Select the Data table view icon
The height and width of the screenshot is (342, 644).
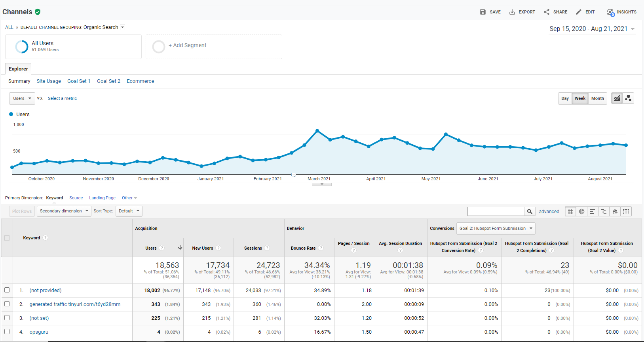tap(570, 212)
